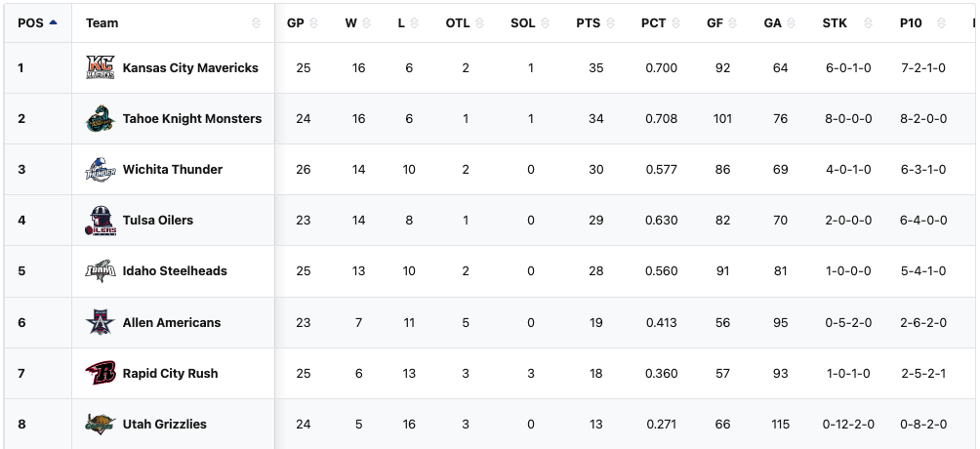Open Idaho Steelheads team page
Viewport: 980px width, 449px height.
(x=175, y=271)
